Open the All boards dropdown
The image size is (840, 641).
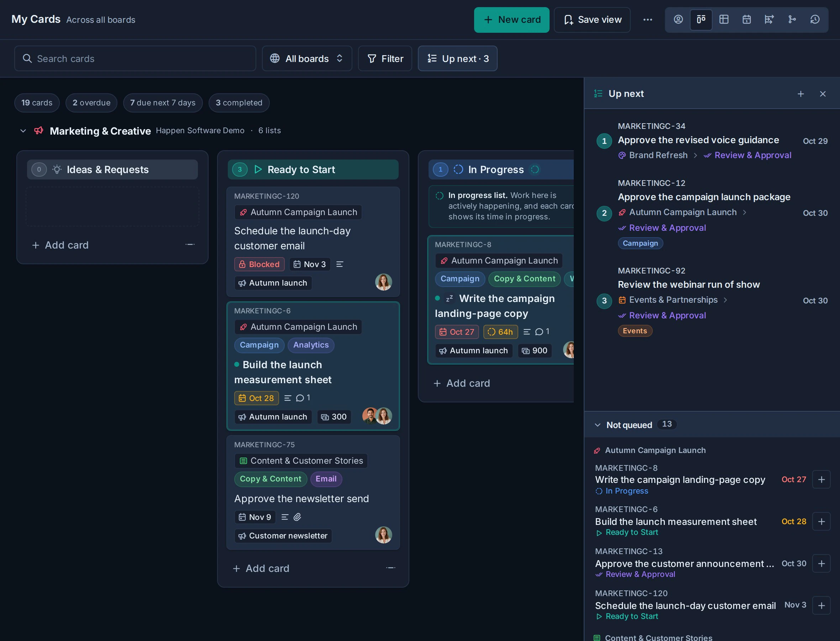click(306, 58)
